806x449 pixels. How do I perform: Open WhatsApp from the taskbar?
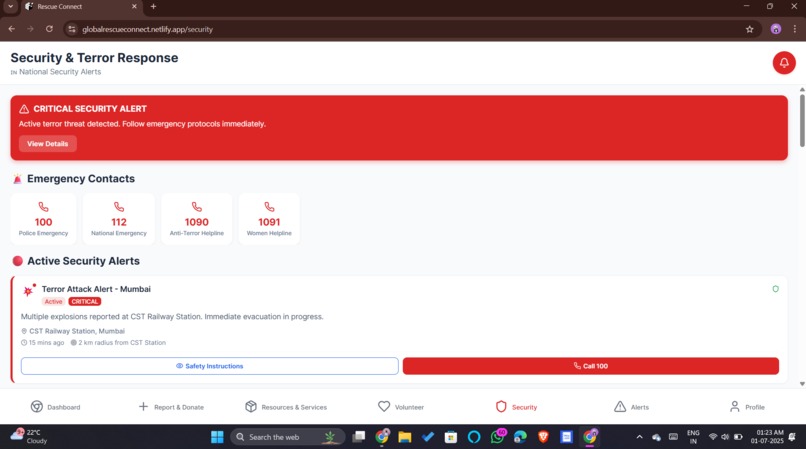tap(497, 437)
